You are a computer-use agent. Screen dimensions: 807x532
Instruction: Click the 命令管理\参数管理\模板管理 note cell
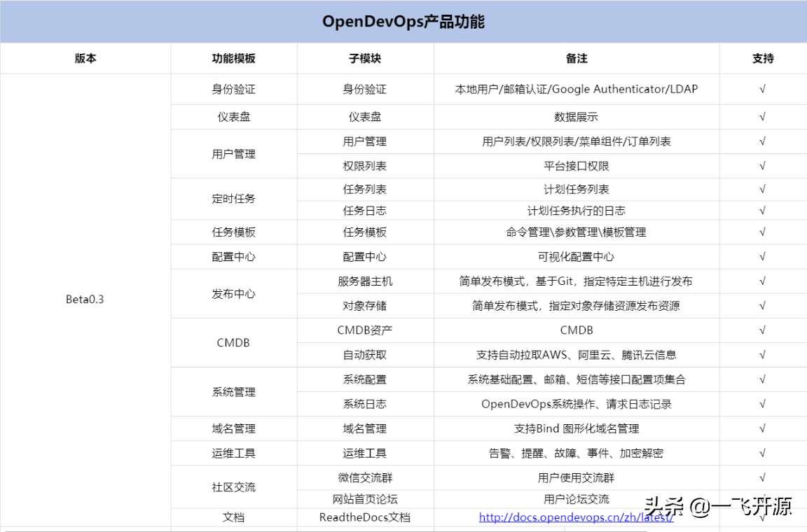pos(577,232)
